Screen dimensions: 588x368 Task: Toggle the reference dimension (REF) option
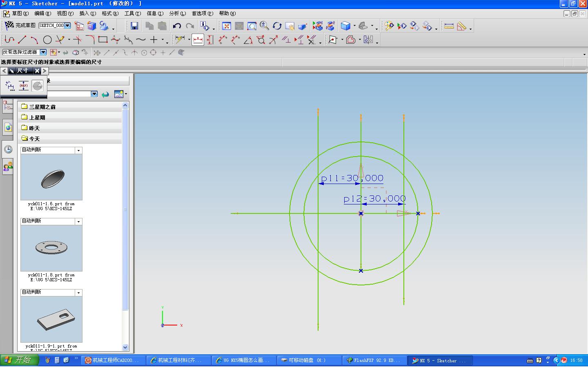click(x=24, y=85)
